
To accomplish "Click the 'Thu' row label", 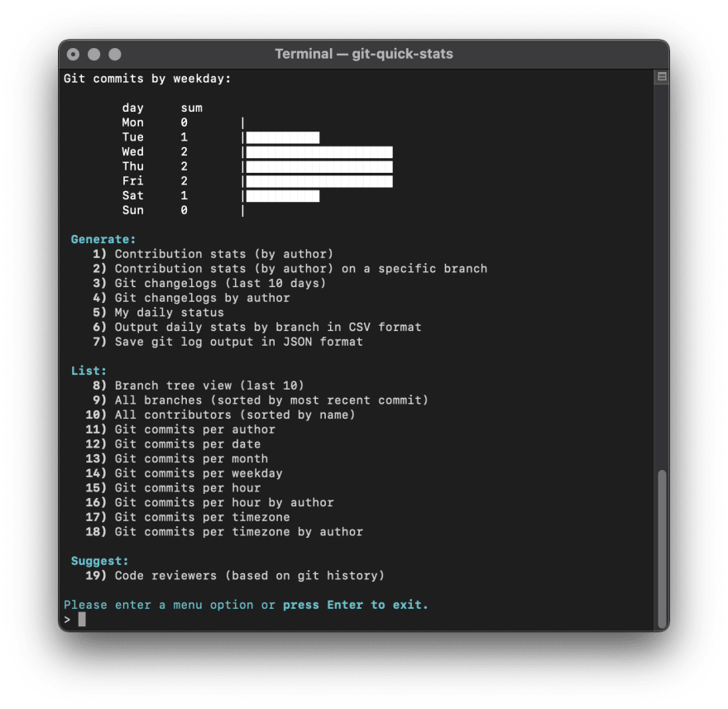I will (133, 166).
